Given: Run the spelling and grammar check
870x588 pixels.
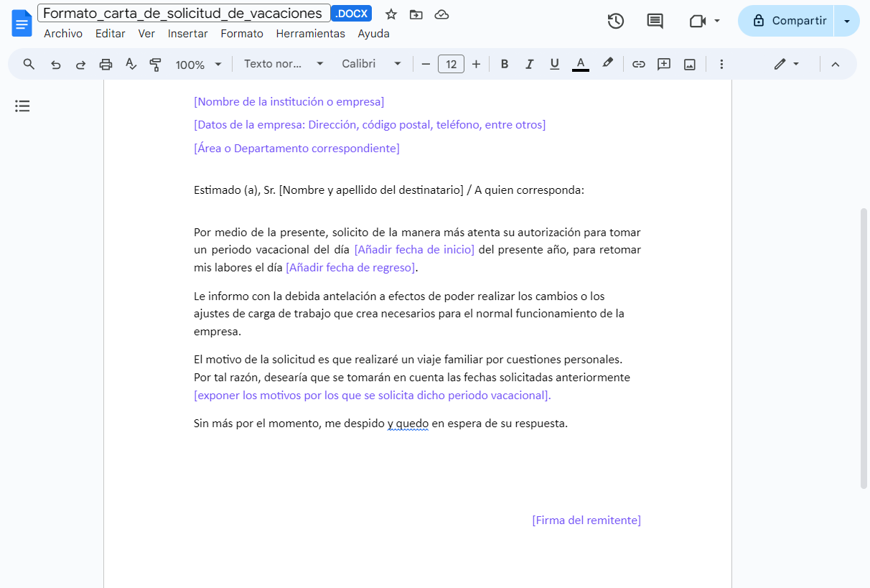Looking at the screenshot, I should click(x=131, y=64).
